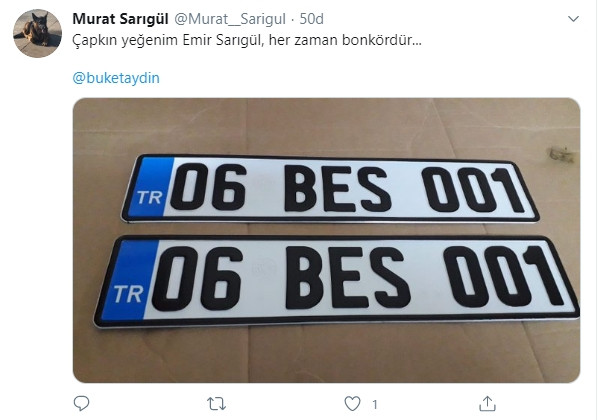Open the @Murat__Sarigul handle
This screenshot has width=605, height=420.
(x=230, y=19)
